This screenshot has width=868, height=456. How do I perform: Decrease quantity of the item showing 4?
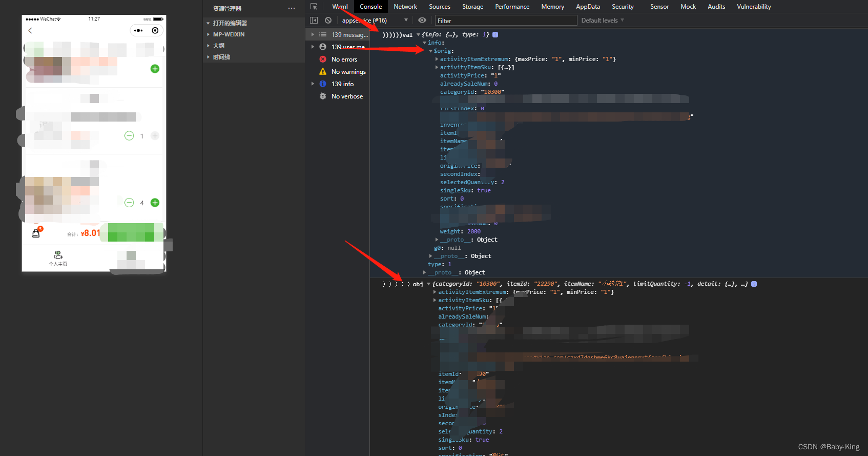pyautogui.click(x=129, y=203)
